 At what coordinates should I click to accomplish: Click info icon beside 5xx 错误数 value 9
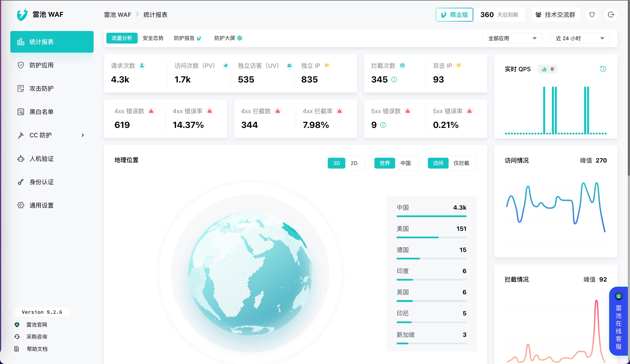(x=383, y=125)
